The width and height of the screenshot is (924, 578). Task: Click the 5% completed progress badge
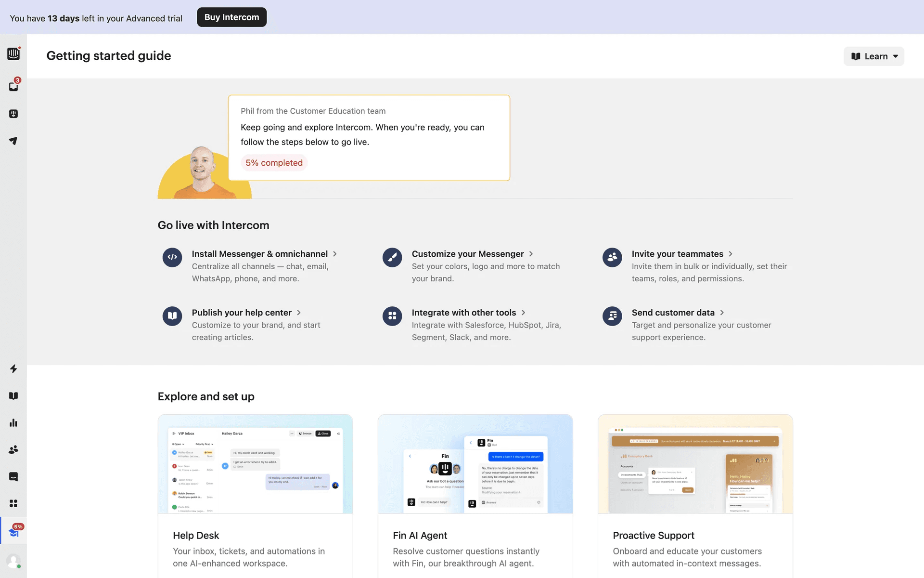(274, 163)
